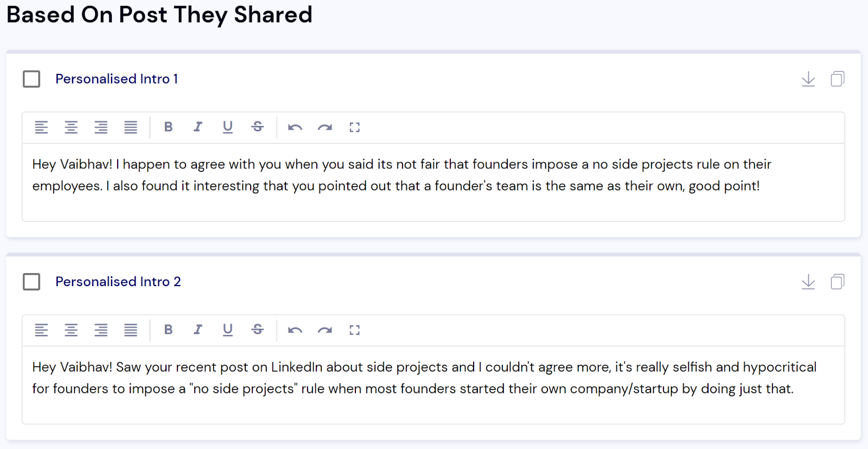The image size is (868, 449).
Task: Copy Personalised Intro 2 text
Action: 837,282
